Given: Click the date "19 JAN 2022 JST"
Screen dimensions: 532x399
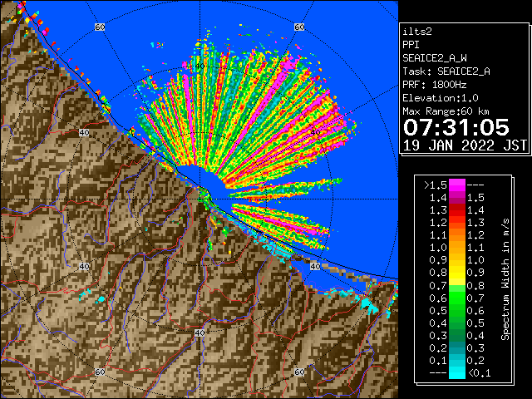Looking at the screenshot, I should pos(465,145).
